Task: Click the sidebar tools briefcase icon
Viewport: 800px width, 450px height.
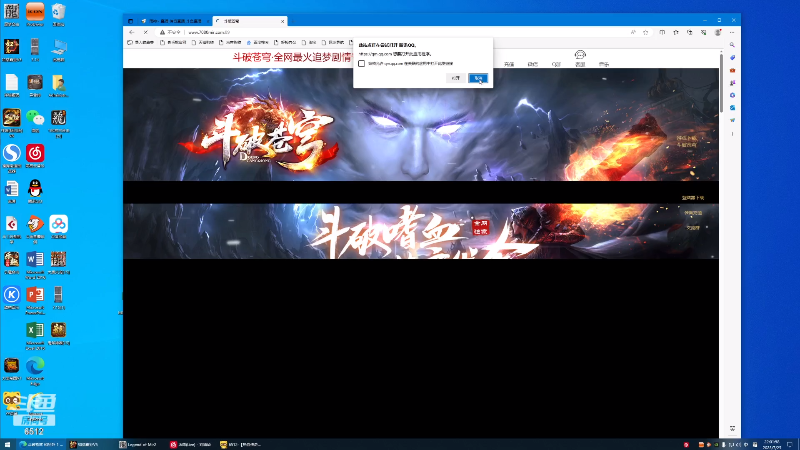Action: [x=732, y=70]
